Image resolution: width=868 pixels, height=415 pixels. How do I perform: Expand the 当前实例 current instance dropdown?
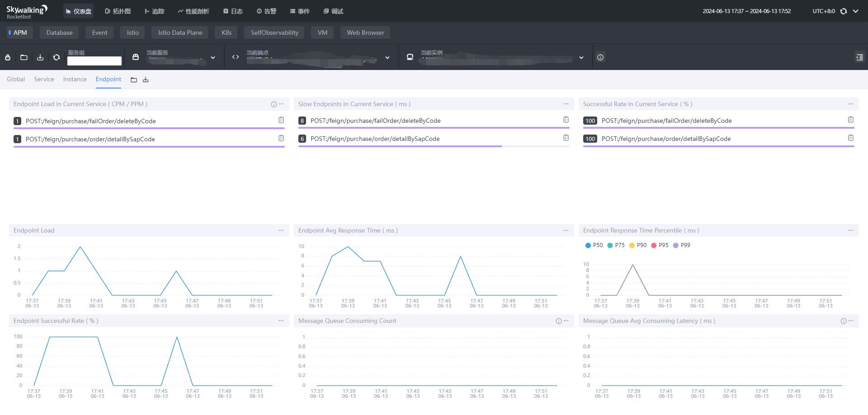(581, 57)
